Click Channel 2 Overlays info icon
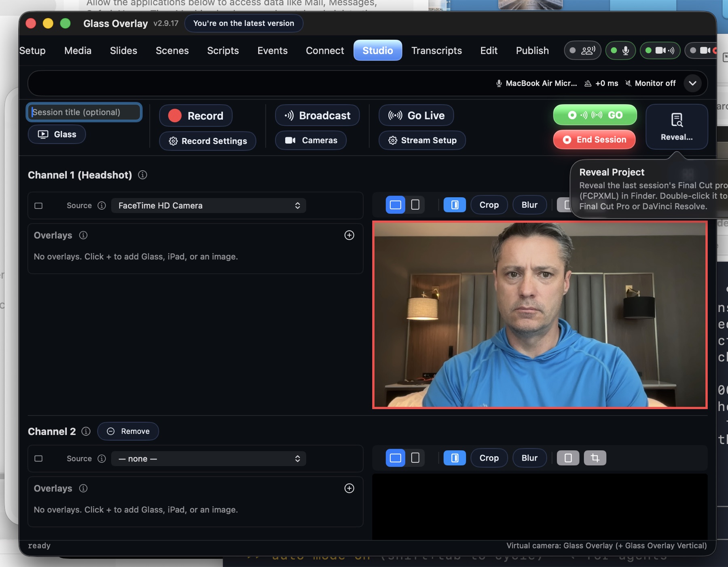728x567 pixels. click(83, 488)
